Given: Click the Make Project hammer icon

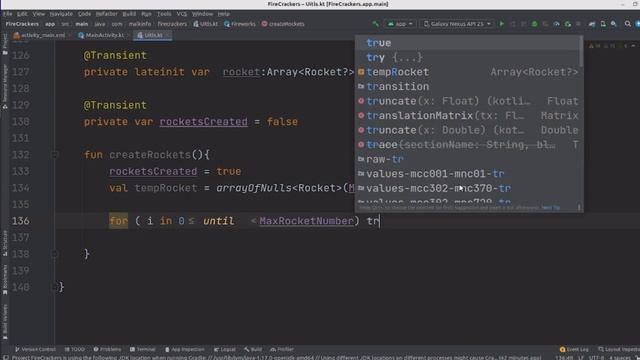Looking at the screenshot, I should (376, 24).
